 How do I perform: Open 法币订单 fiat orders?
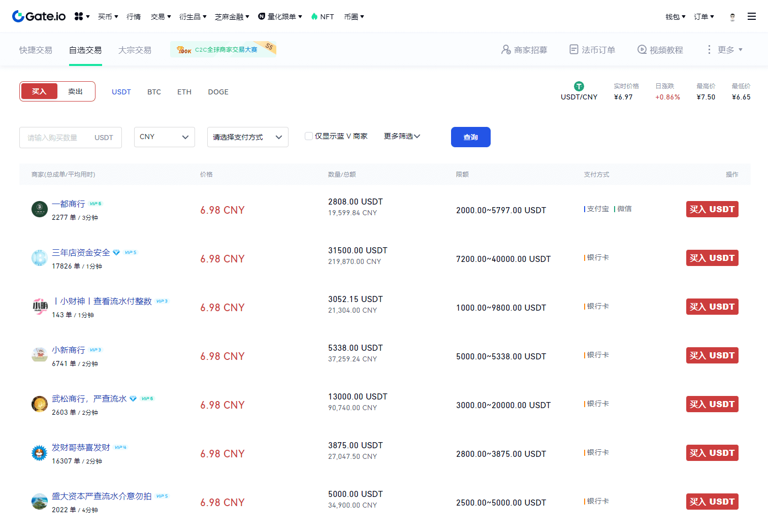tap(592, 49)
